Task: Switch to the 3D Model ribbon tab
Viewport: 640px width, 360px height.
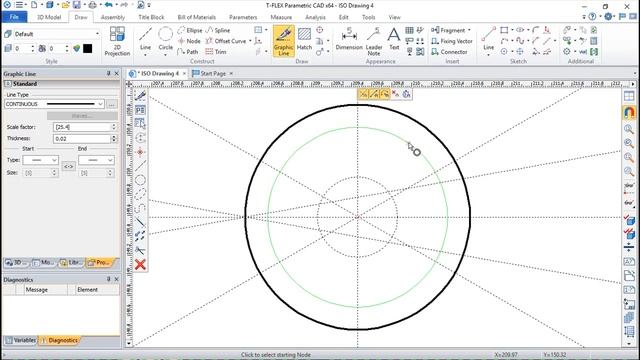Action: coord(49,17)
